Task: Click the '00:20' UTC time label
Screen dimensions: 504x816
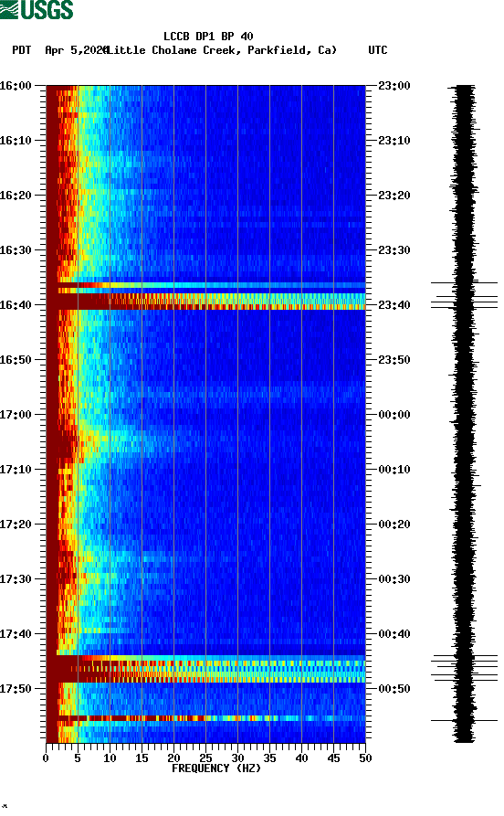Action: pyautogui.click(x=394, y=525)
